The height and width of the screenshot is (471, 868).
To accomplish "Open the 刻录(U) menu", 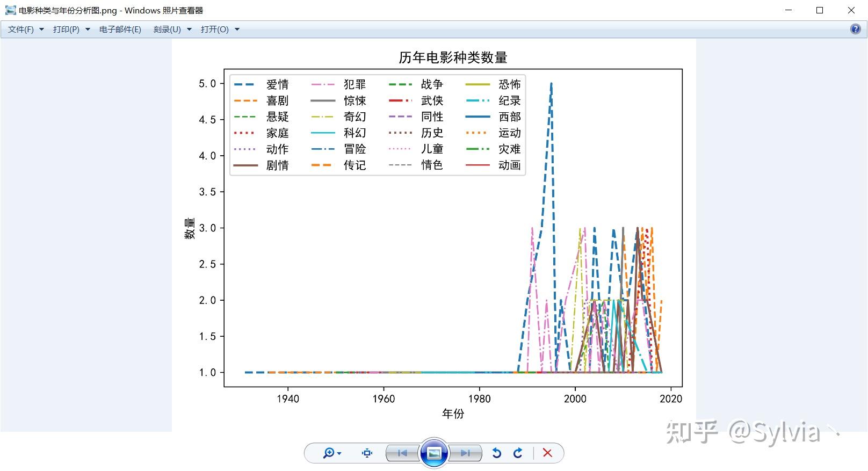I will pos(167,30).
